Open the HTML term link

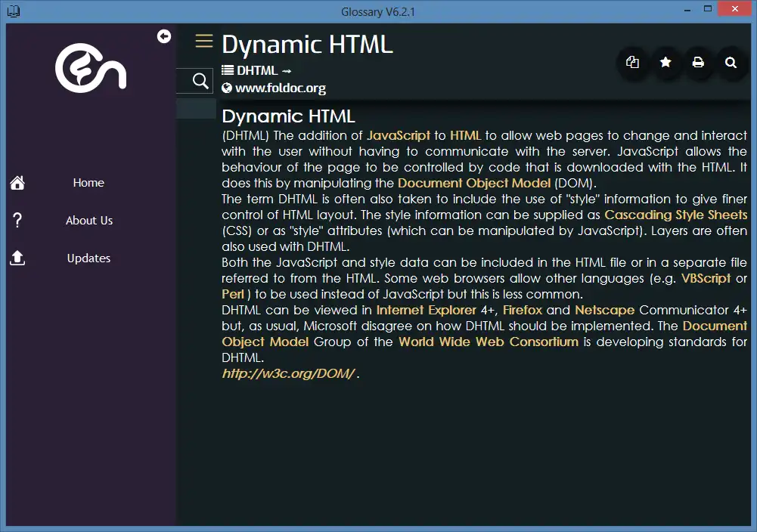tap(465, 135)
